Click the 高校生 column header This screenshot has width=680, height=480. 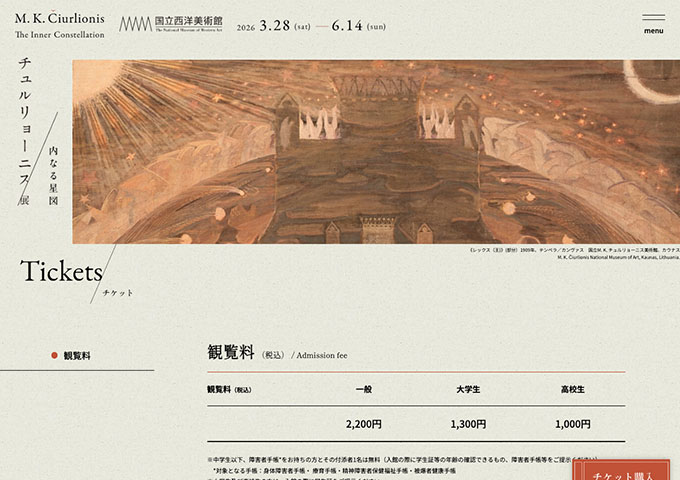[573, 389]
